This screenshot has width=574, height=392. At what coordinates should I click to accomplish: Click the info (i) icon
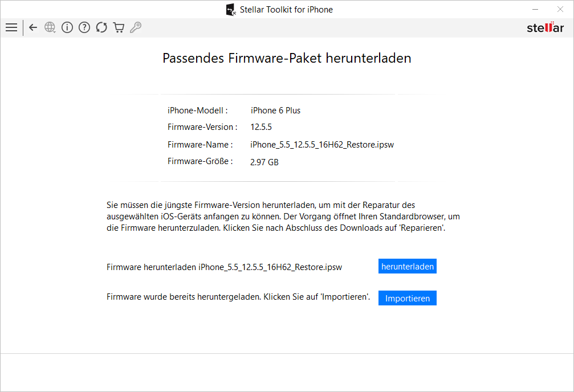pos(67,27)
